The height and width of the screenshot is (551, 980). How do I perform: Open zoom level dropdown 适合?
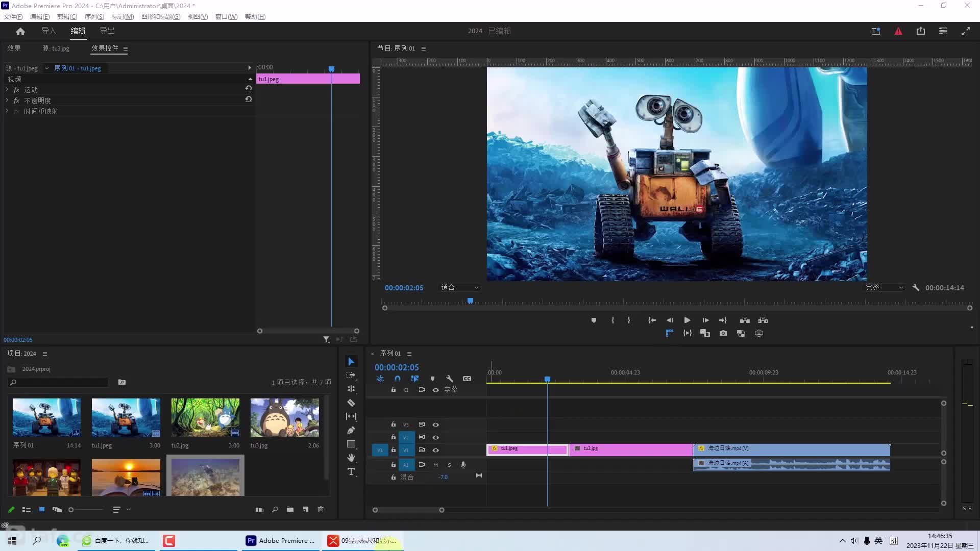(x=459, y=288)
